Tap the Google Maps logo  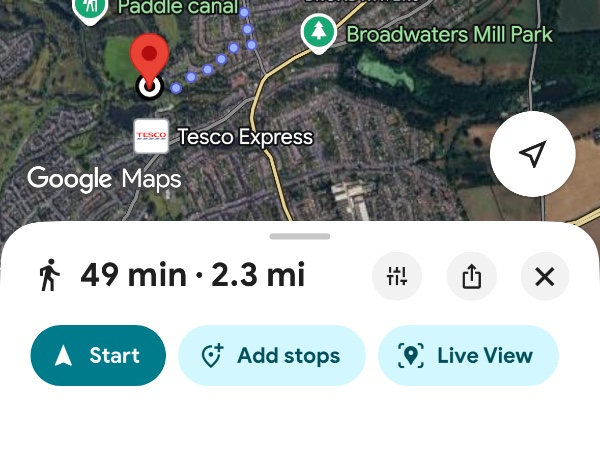tap(104, 179)
